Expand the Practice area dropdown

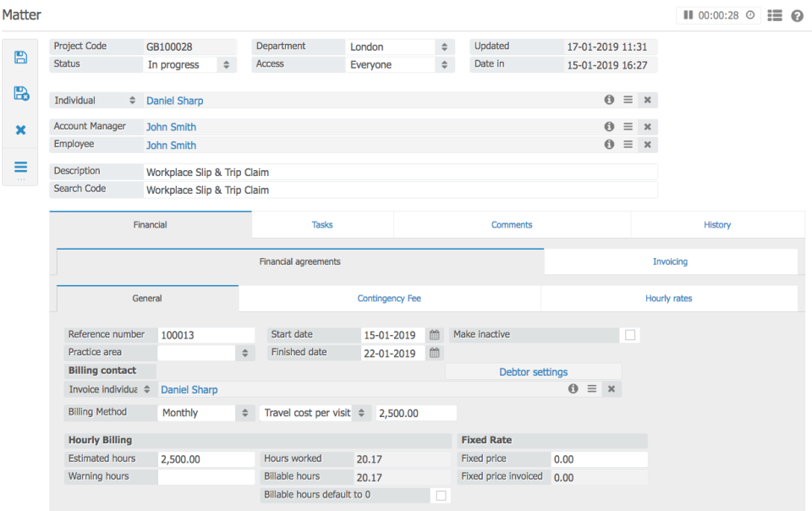(244, 352)
